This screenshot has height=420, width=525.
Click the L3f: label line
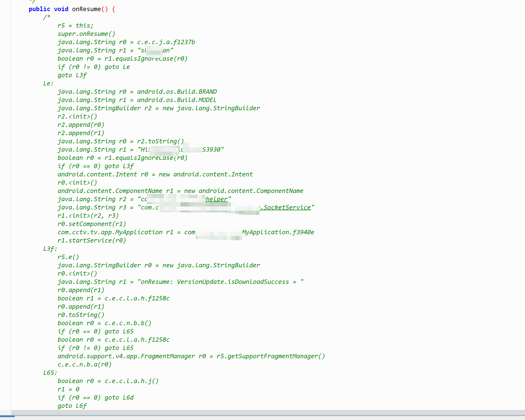coord(50,249)
